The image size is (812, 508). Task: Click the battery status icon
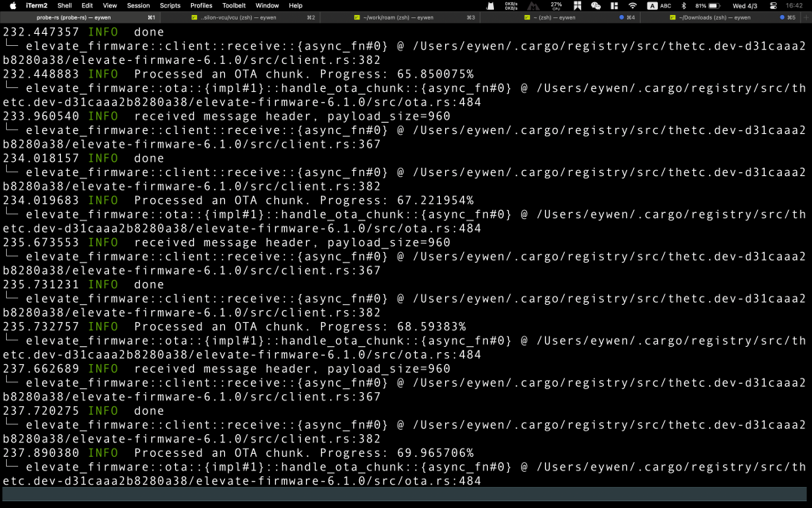coord(714,5)
